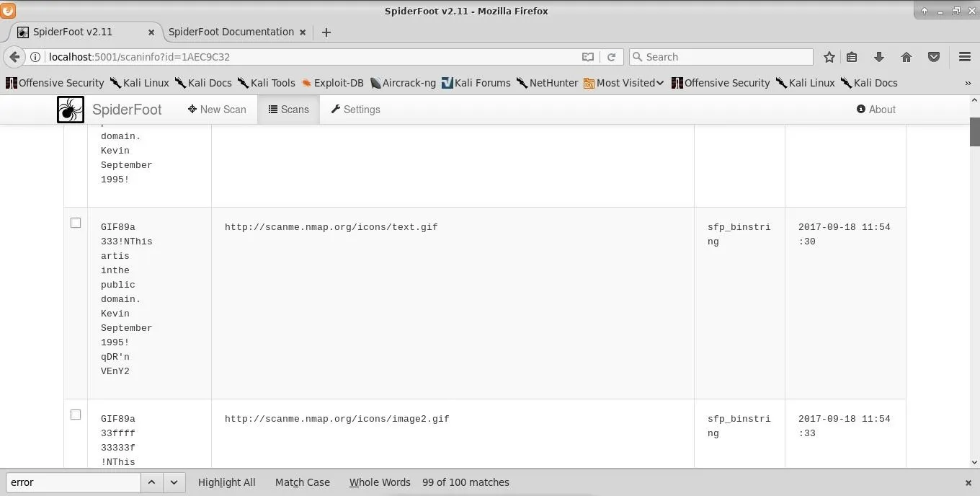Image resolution: width=980 pixels, height=496 pixels.
Task: Open the first Offensive Security bookmark
Action: coord(55,83)
